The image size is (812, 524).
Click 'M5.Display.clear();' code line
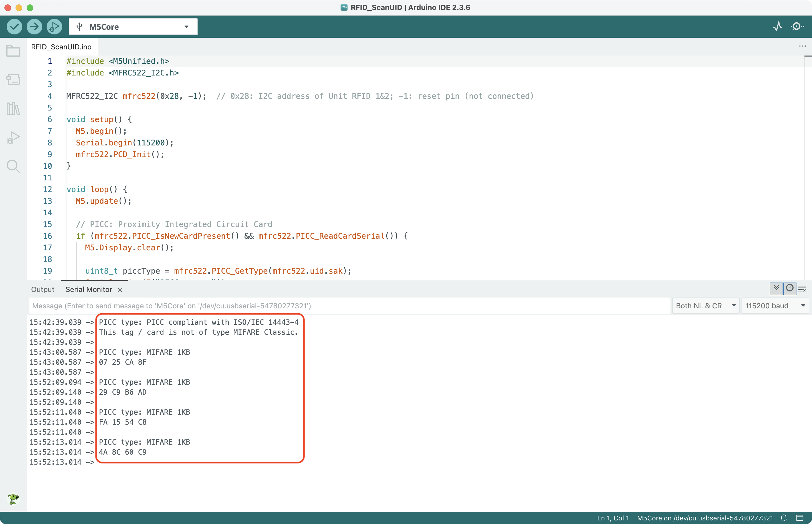[129, 247]
